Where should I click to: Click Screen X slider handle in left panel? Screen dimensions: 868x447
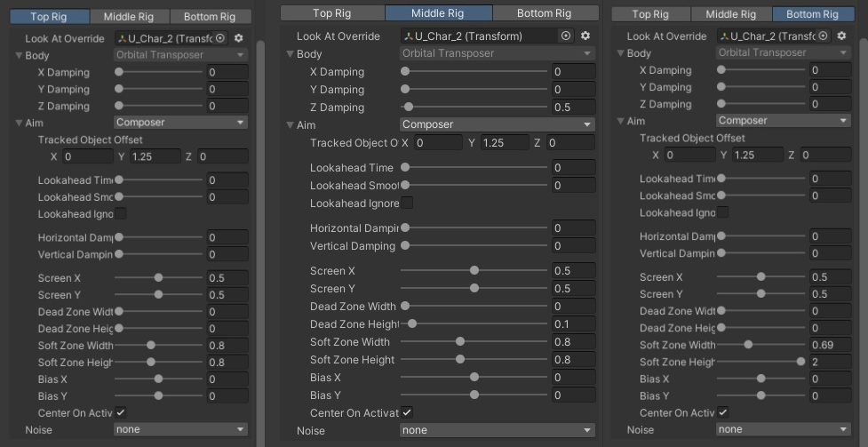[158, 278]
